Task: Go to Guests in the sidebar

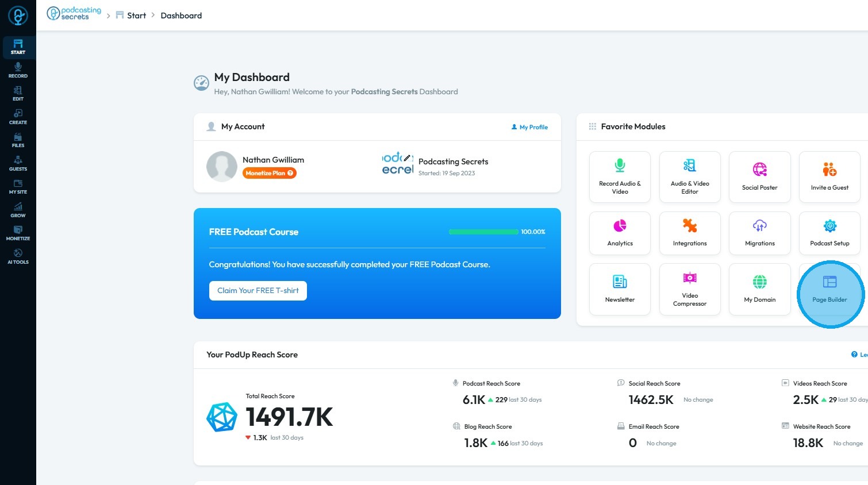Action: 18,164
